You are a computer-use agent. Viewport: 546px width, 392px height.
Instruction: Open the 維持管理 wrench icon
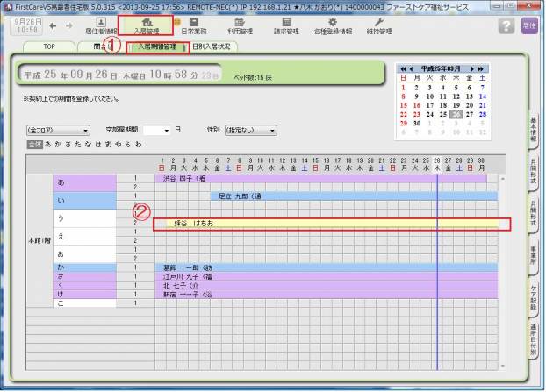coord(378,25)
